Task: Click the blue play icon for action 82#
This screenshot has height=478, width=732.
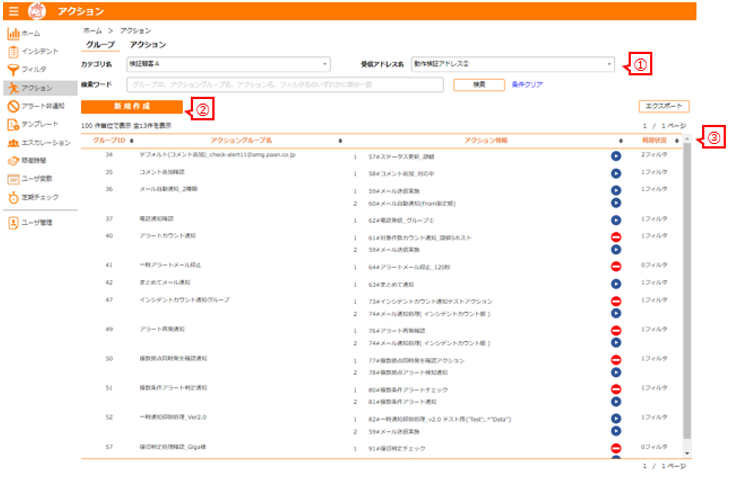Action: [x=616, y=419]
